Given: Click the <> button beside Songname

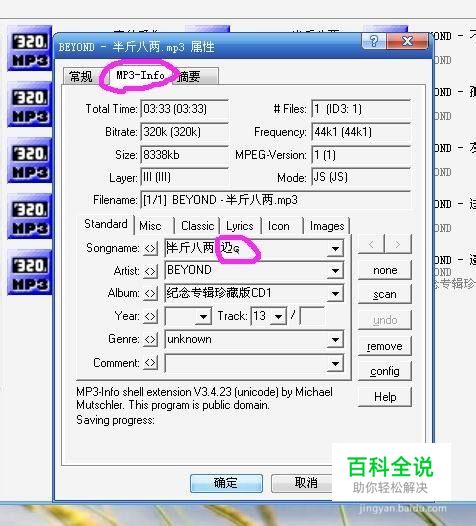Looking at the screenshot, I should 150,249.
